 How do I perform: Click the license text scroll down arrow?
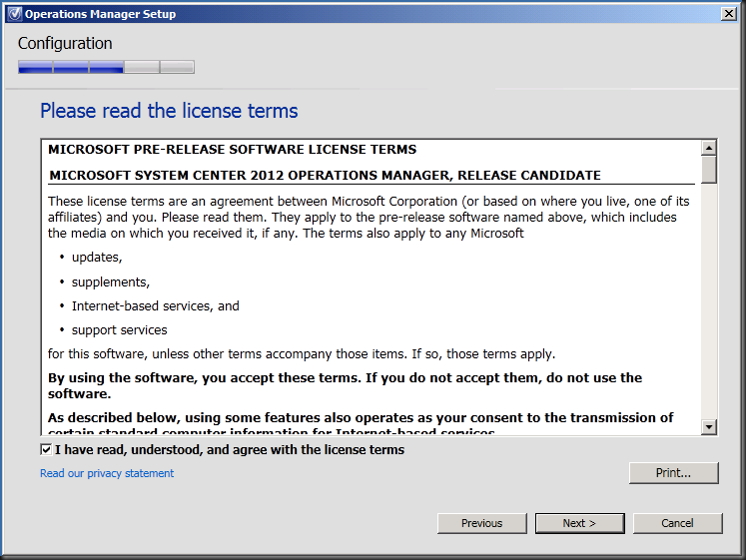point(709,426)
